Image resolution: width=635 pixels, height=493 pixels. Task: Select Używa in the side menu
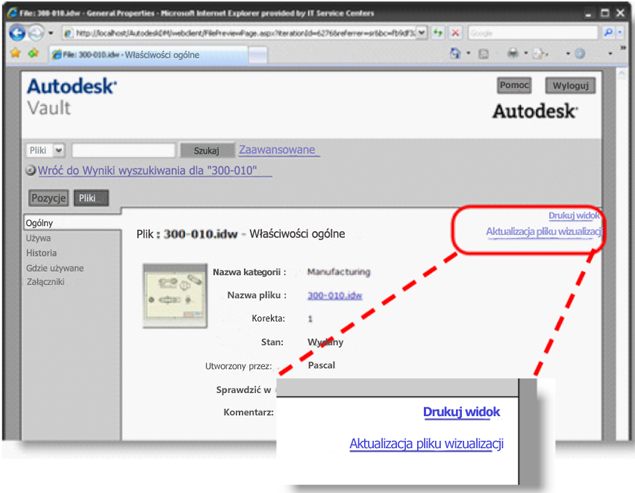click(38, 238)
